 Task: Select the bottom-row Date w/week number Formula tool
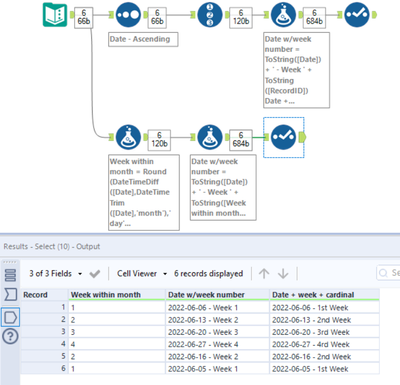(210, 137)
